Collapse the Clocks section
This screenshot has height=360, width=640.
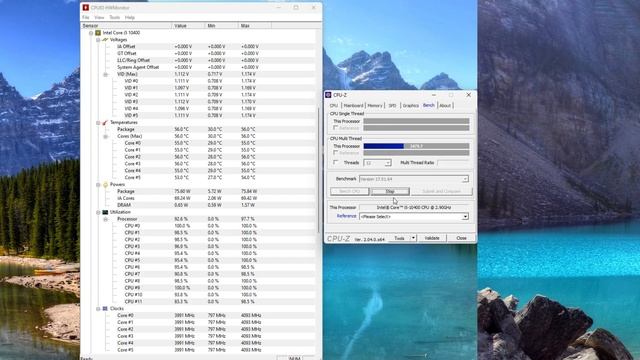point(98,309)
